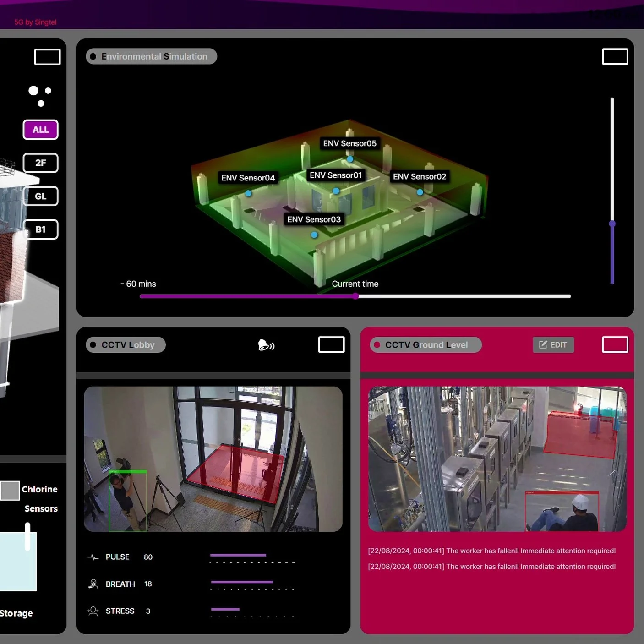Click the Environmental Simulation title pill
Viewport: 644px width, 644px height.
click(151, 56)
